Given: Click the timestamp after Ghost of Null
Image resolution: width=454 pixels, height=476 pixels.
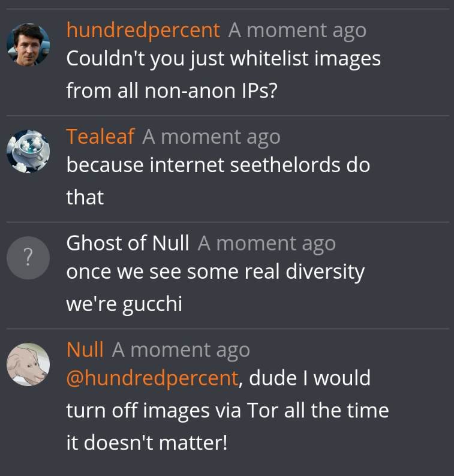Looking at the screenshot, I should point(267,244).
